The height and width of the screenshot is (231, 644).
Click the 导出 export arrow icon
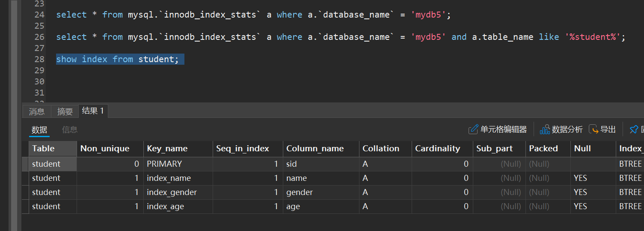coord(594,129)
